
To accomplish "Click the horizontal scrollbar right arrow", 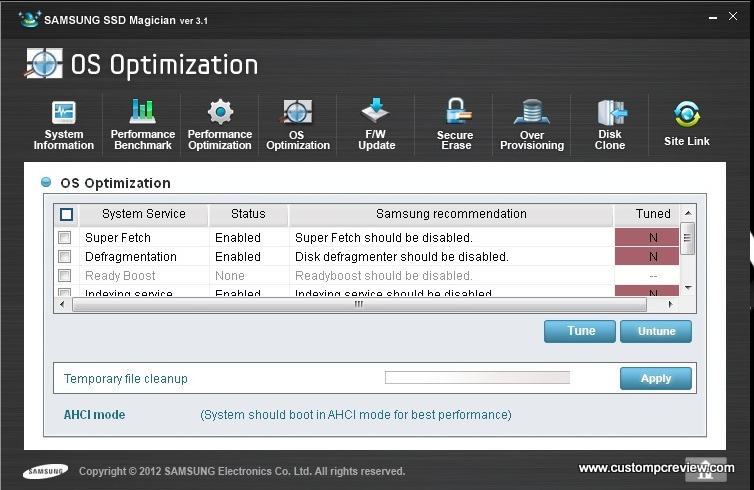I will click(670, 304).
